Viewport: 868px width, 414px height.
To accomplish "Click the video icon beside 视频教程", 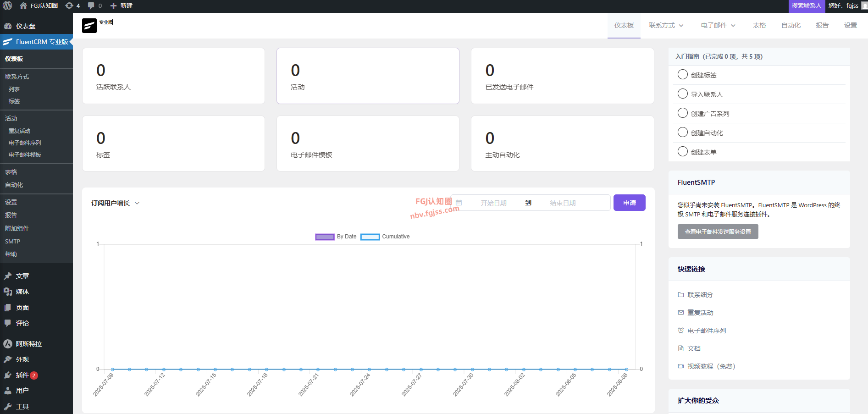I will [x=681, y=366].
